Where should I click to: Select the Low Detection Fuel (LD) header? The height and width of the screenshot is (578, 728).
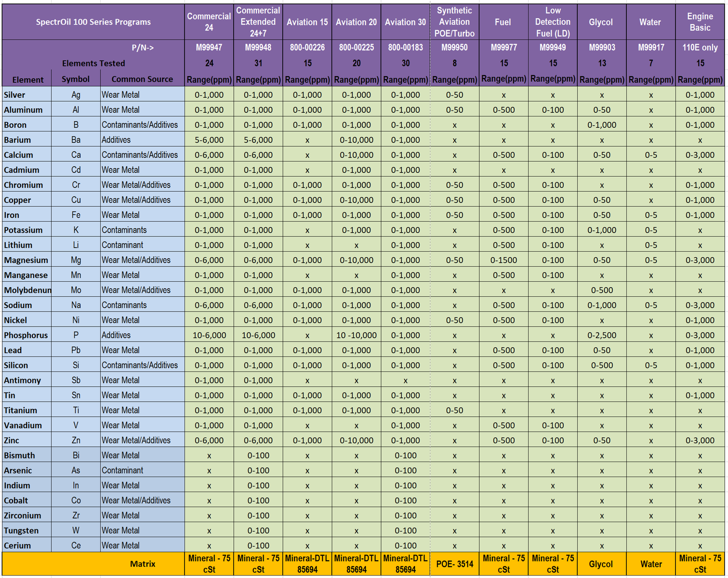(553, 22)
